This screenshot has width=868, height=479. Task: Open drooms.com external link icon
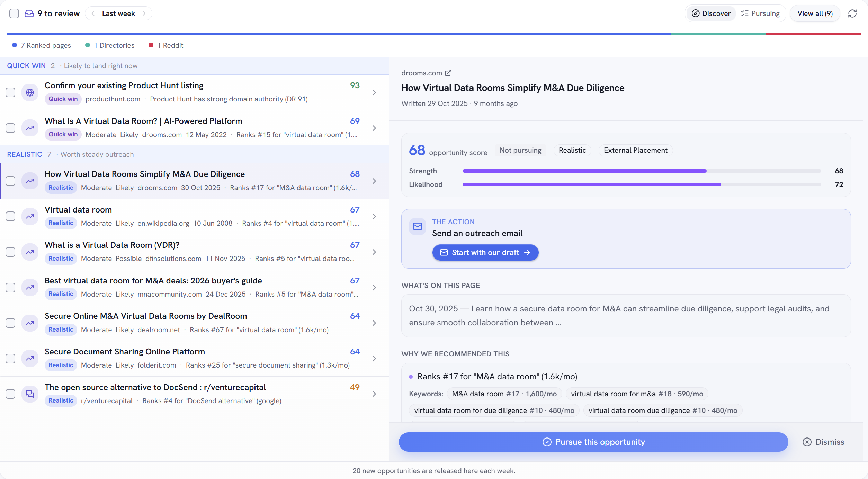click(x=448, y=73)
